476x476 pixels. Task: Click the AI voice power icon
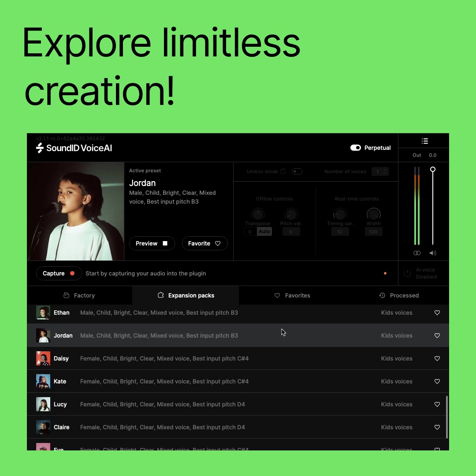407,273
